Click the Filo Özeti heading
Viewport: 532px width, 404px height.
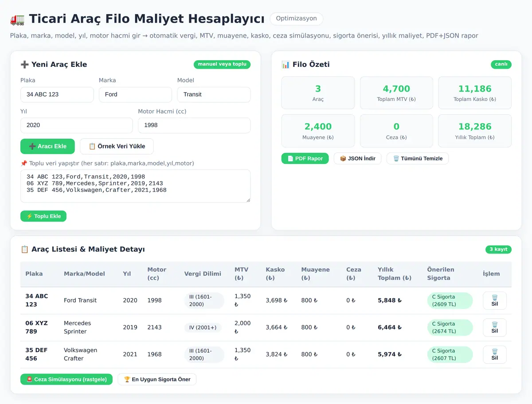305,64
